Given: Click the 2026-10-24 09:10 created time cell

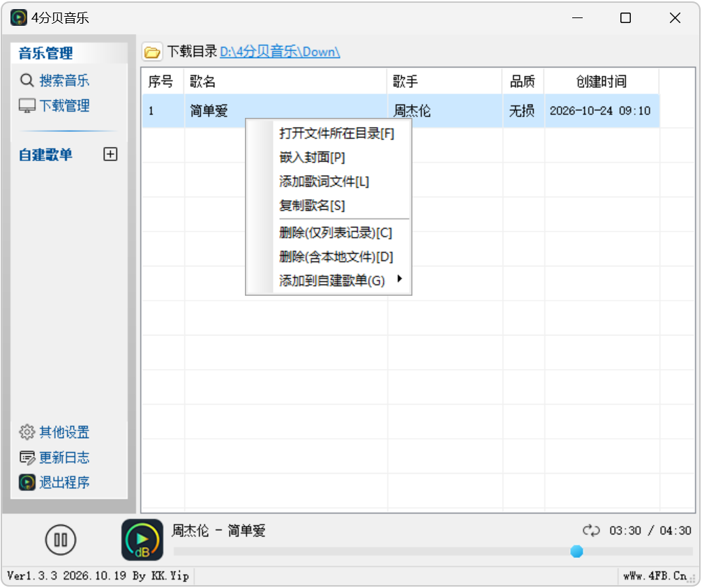Looking at the screenshot, I should pyautogui.click(x=602, y=110).
